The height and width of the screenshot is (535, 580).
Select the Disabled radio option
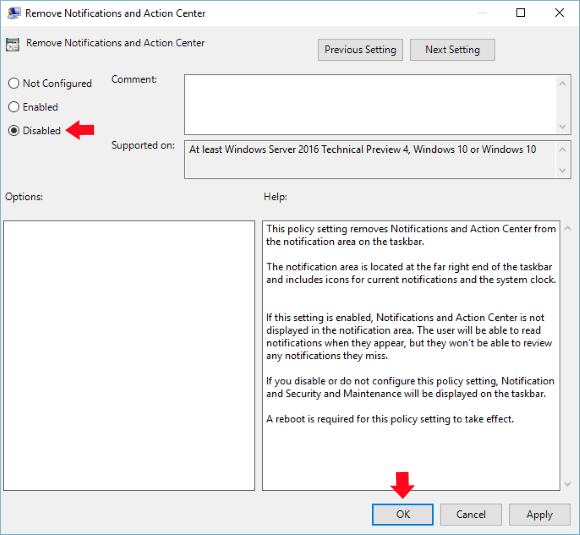[14, 131]
